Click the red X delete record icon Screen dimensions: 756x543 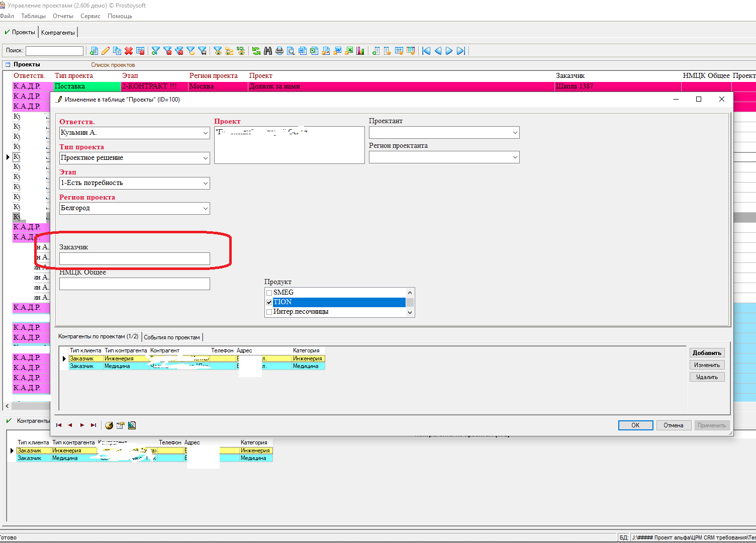pyautogui.click(x=129, y=51)
